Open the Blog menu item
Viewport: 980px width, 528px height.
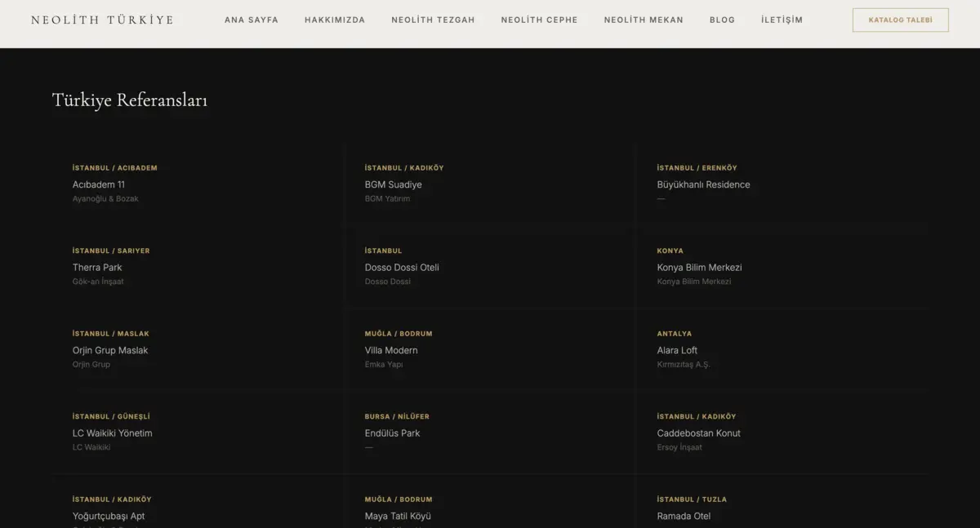coord(722,20)
